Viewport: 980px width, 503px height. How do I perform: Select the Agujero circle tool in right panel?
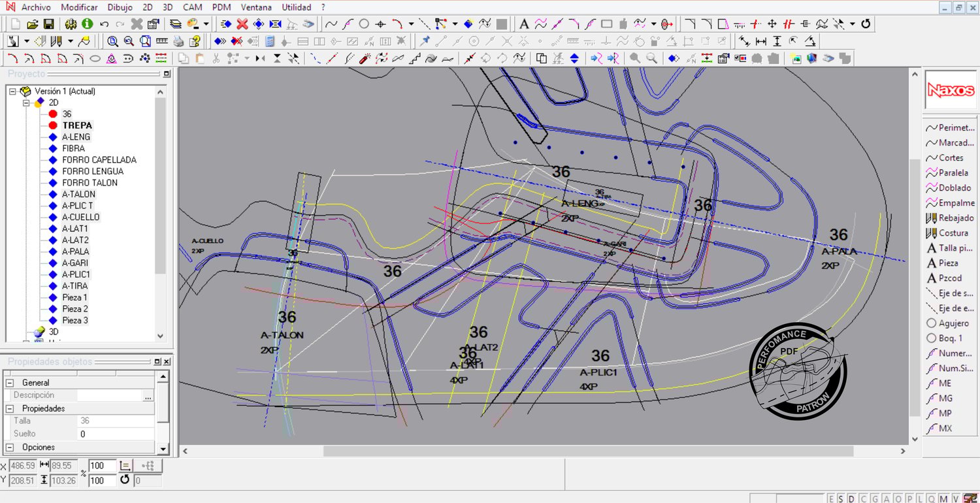pyautogui.click(x=947, y=323)
